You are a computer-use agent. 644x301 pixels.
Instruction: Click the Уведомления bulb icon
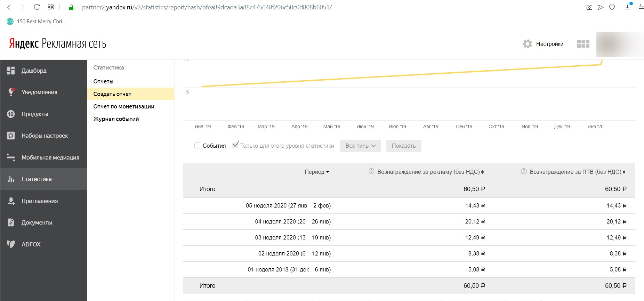(11, 92)
